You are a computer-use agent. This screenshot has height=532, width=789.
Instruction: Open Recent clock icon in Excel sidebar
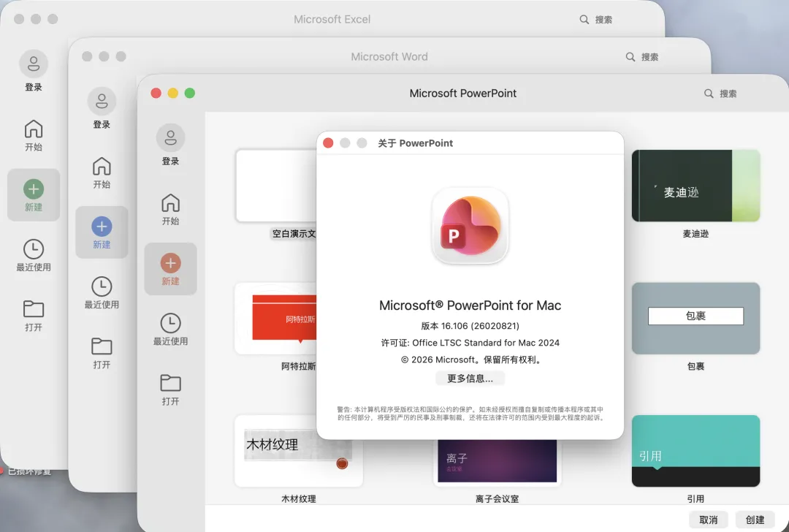[x=34, y=249]
